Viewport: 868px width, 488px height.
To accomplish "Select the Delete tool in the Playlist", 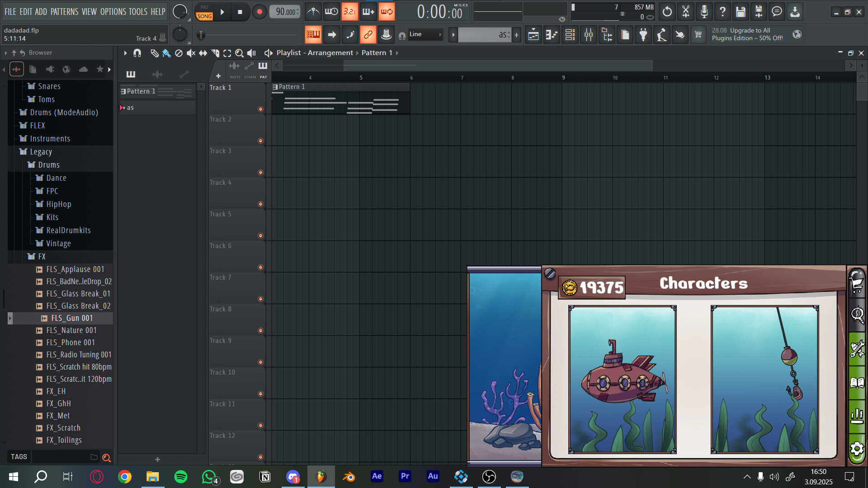I will pyautogui.click(x=178, y=53).
